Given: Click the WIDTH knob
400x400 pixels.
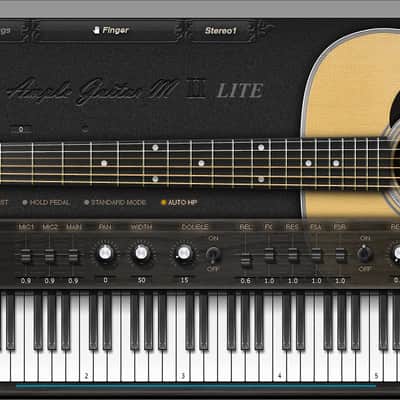Looking at the screenshot, I should point(141,253).
